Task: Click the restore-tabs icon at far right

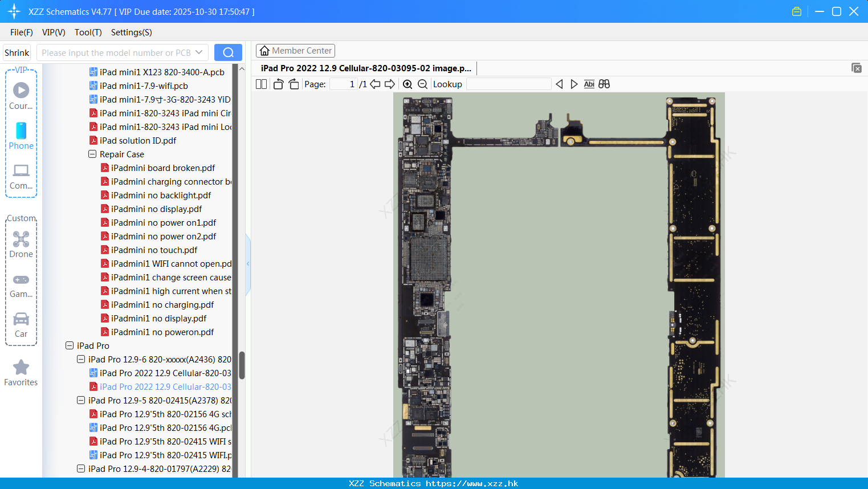Action: 857,68
